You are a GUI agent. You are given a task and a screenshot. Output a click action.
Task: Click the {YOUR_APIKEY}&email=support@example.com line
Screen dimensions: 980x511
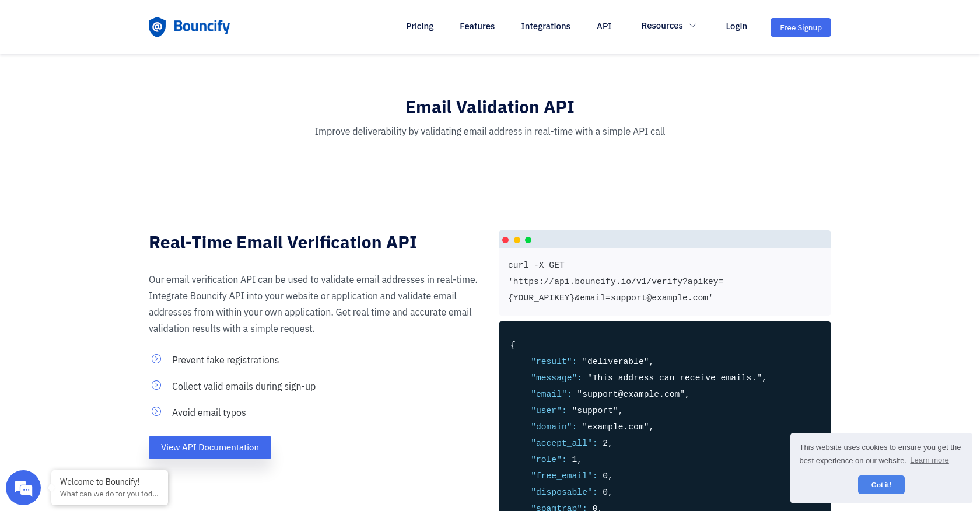[x=610, y=297]
